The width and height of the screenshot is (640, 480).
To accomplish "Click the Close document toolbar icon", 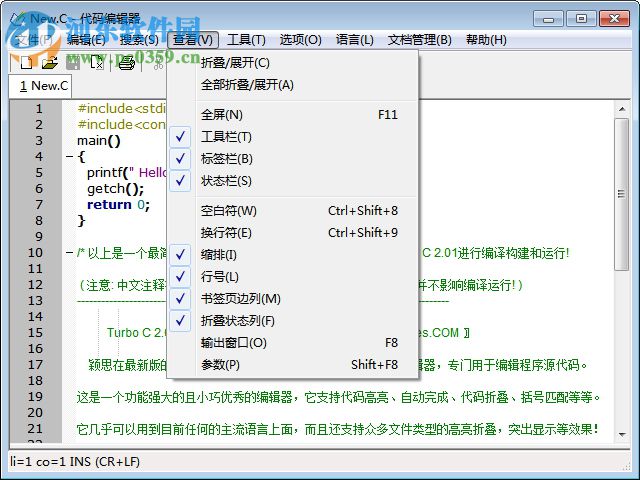I will click(x=97, y=62).
